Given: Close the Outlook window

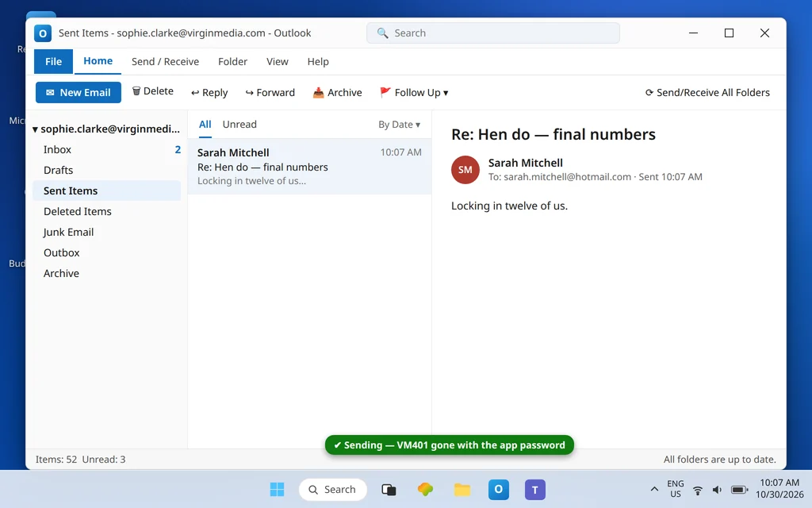Looking at the screenshot, I should point(764,33).
